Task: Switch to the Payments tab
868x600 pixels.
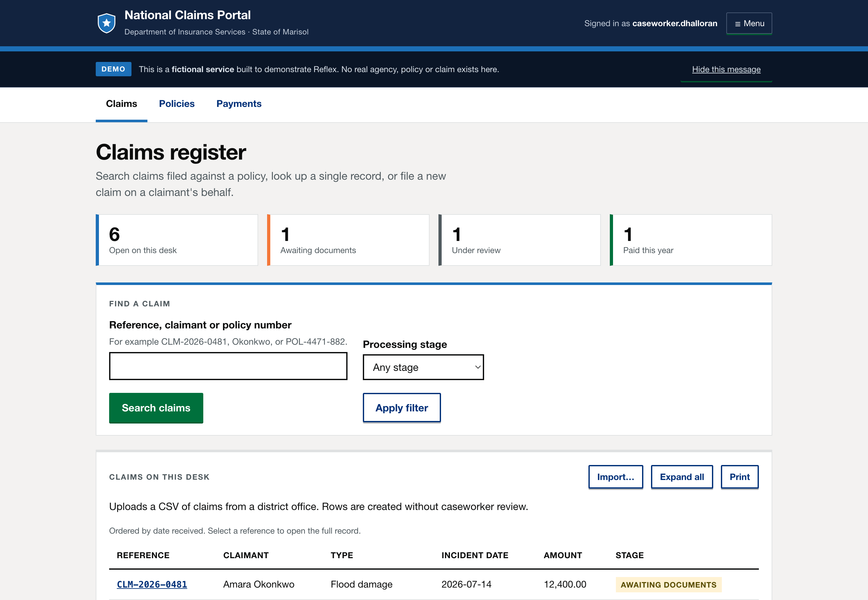Action: [x=239, y=104]
